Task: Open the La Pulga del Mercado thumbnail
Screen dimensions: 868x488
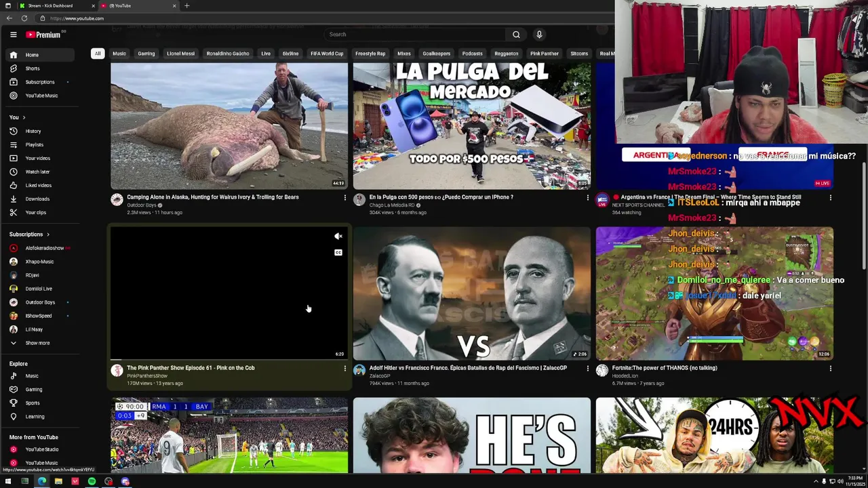Action: tap(471, 125)
